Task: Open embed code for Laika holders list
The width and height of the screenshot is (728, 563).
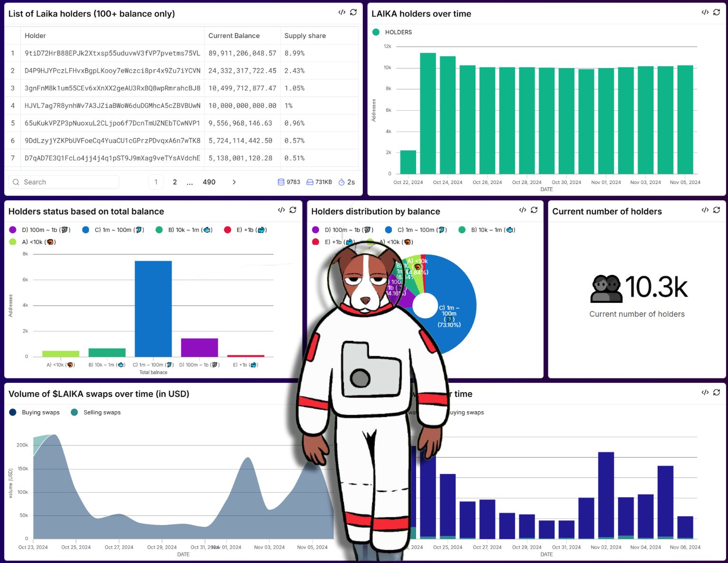Action: tap(341, 12)
